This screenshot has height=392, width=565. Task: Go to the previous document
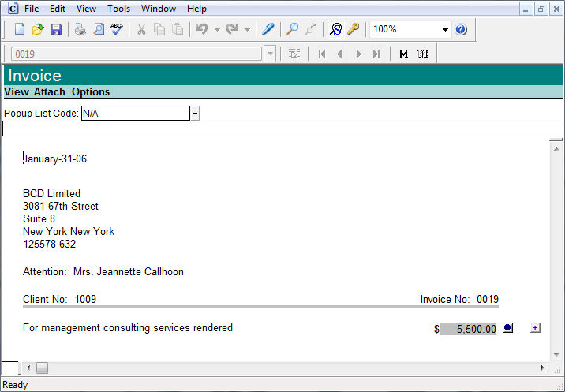pyautogui.click(x=339, y=54)
